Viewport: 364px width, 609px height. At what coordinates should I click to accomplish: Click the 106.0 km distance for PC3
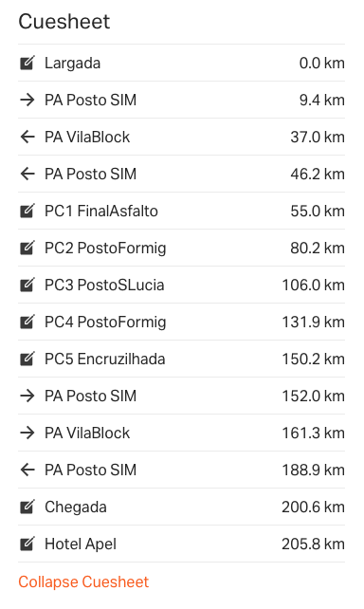pyautogui.click(x=313, y=285)
